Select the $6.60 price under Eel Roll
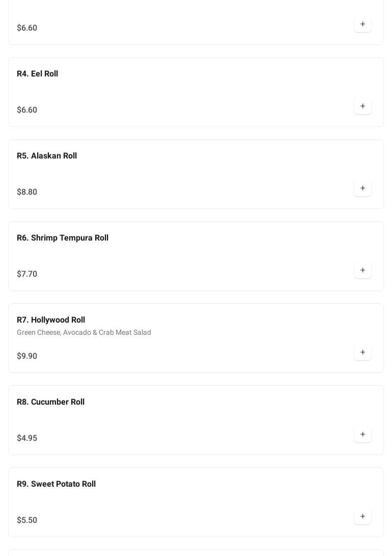Screen dimensions: 392x556 tap(27, 110)
